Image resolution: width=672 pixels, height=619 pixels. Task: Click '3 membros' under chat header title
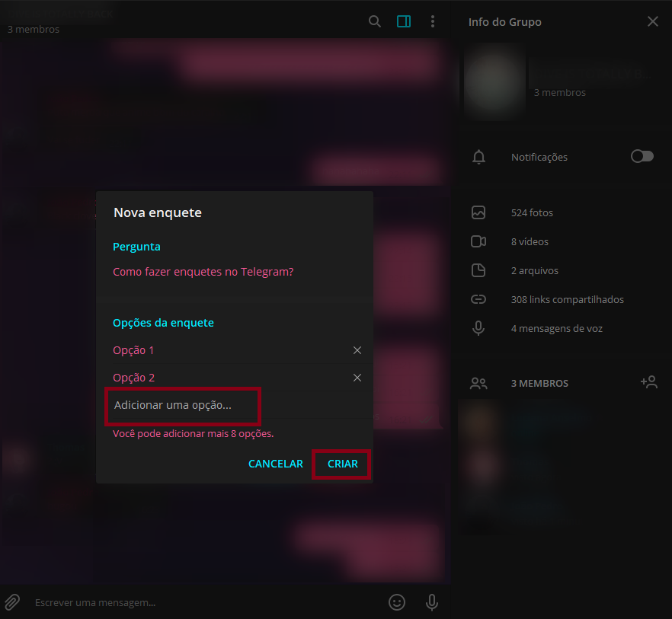[x=34, y=30]
